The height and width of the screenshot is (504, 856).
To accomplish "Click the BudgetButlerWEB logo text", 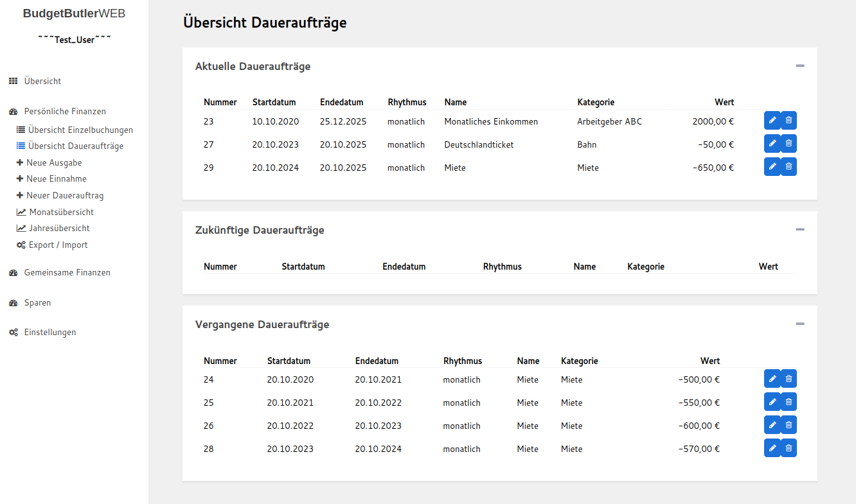I will [73, 13].
